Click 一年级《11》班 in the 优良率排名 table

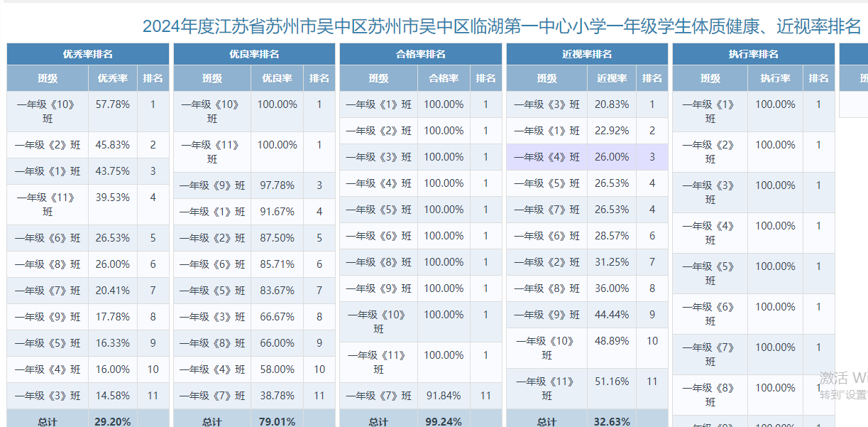click(x=212, y=152)
